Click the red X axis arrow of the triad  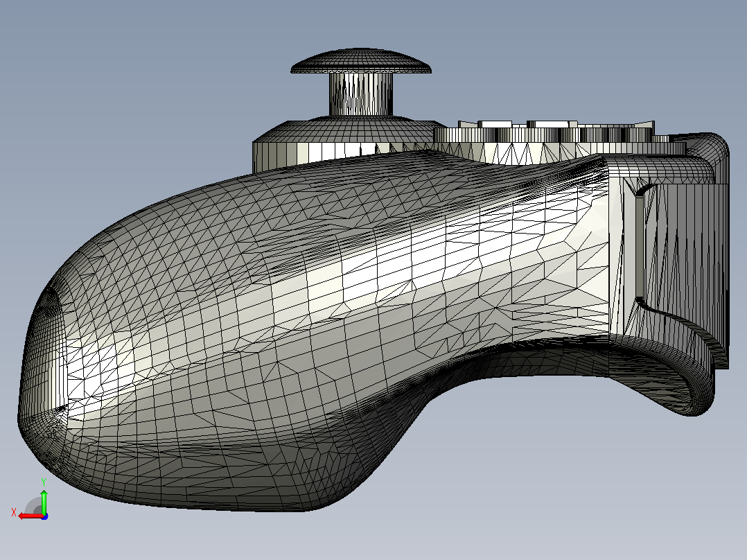[30, 516]
